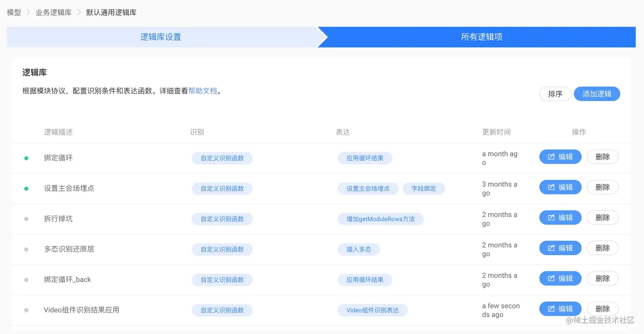The height and width of the screenshot is (334, 644).
Task: Click gray status dot of 绑定循环_back
Action: (26, 280)
